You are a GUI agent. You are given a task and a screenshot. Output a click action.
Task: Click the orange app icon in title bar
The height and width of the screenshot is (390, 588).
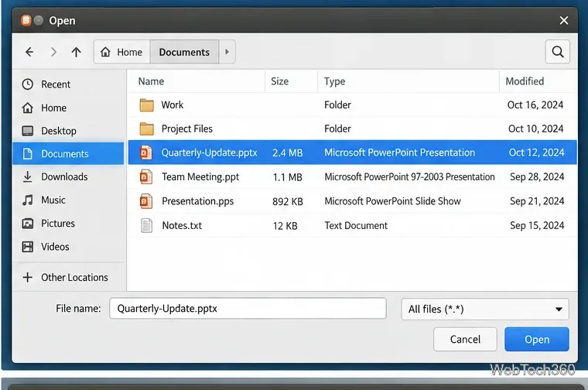pos(26,20)
